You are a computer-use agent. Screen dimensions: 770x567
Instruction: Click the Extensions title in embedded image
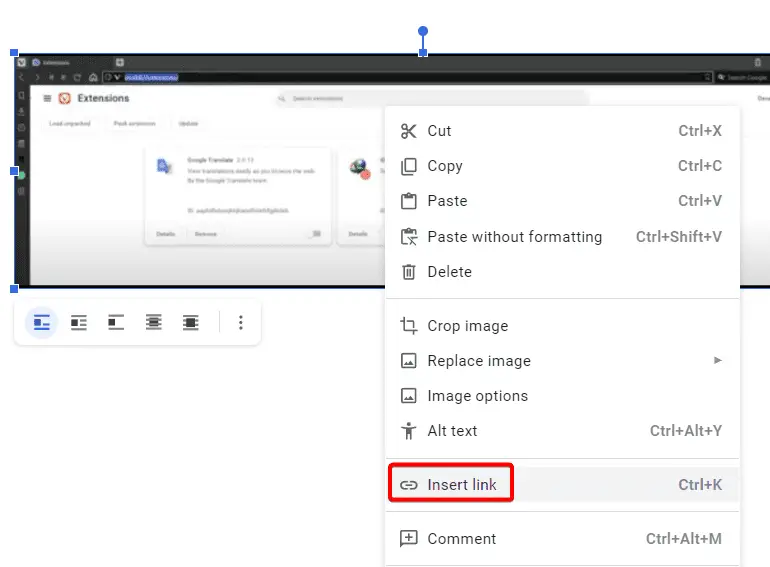103,98
